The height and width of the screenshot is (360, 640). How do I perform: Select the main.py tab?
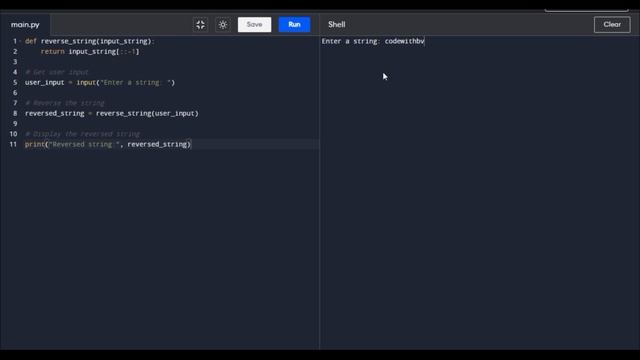(x=25, y=24)
